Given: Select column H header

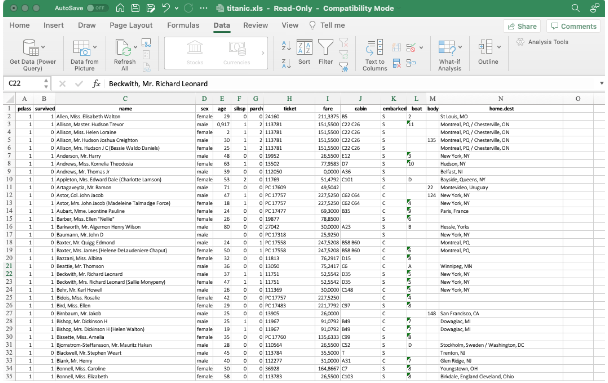Looking at the screenshot, I should click(289, 98).
